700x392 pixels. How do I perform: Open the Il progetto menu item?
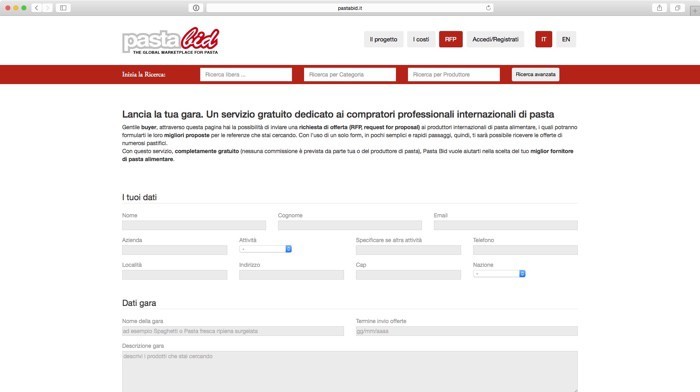point(383,39)
